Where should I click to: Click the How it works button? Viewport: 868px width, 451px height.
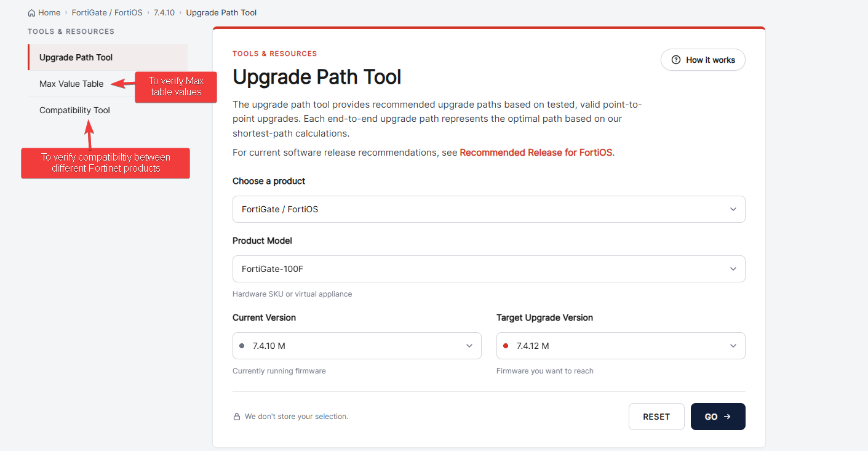point(703,60)
